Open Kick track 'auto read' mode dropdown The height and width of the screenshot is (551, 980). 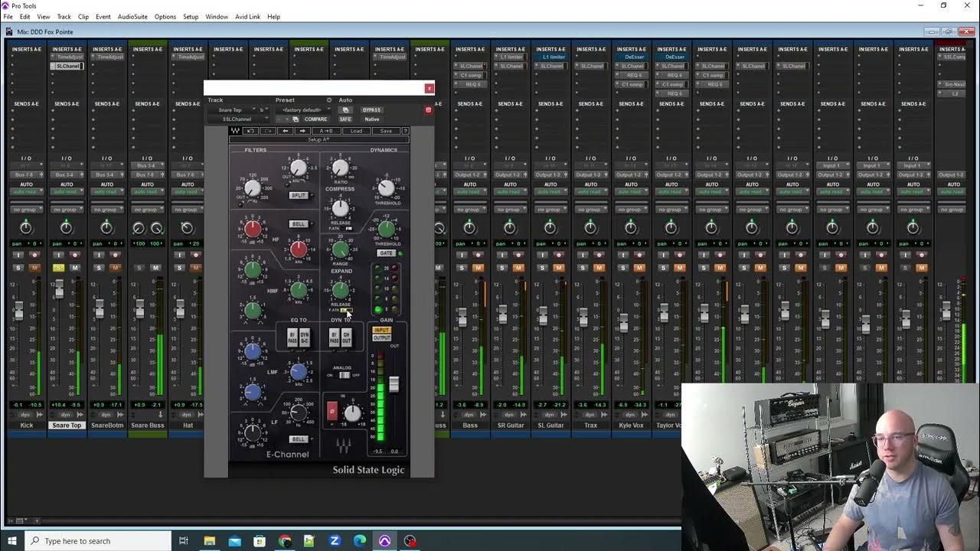coord(27,191)
